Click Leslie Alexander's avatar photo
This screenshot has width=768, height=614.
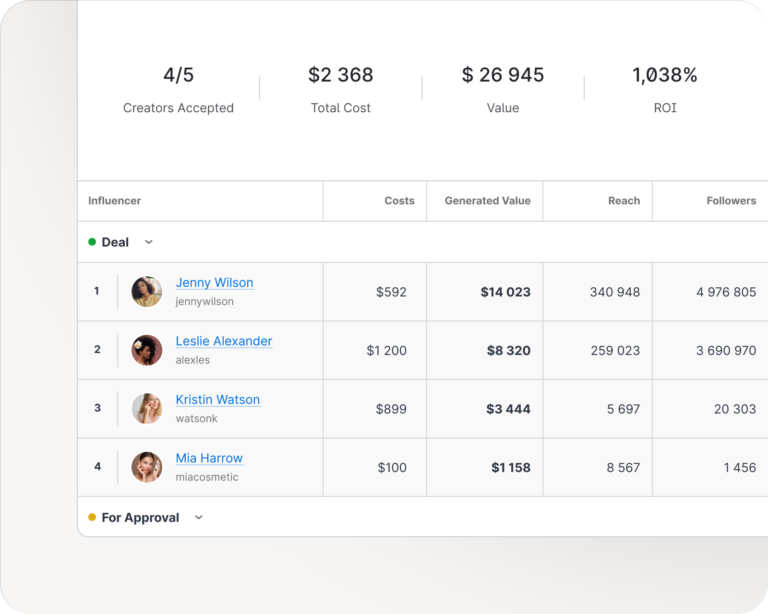146,350
